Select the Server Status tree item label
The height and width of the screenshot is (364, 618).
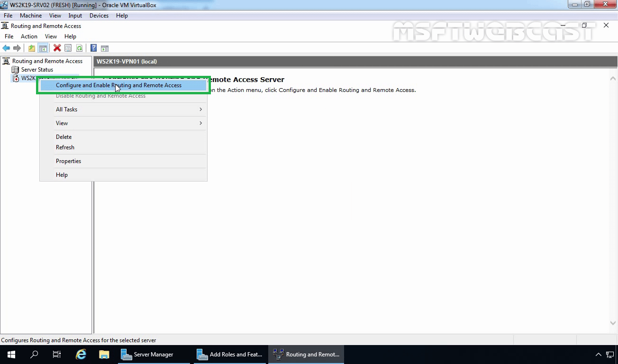(37, 70)
